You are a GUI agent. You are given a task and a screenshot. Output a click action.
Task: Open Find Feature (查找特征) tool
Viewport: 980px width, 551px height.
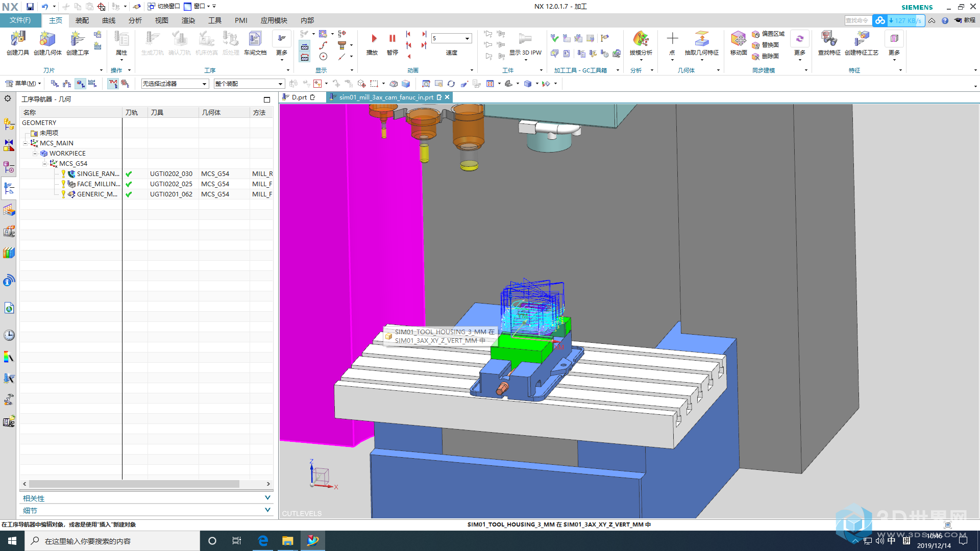click(x=829, y=43)
